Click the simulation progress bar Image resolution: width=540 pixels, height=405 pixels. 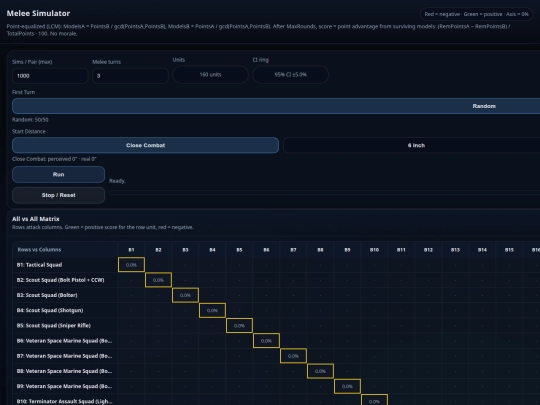tap(324, 193)
